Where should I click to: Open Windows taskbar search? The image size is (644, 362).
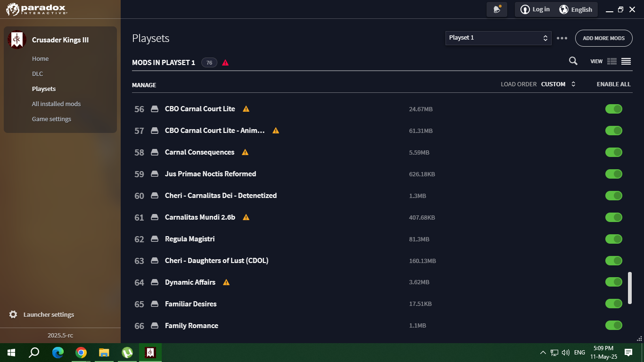coord(34,352)
